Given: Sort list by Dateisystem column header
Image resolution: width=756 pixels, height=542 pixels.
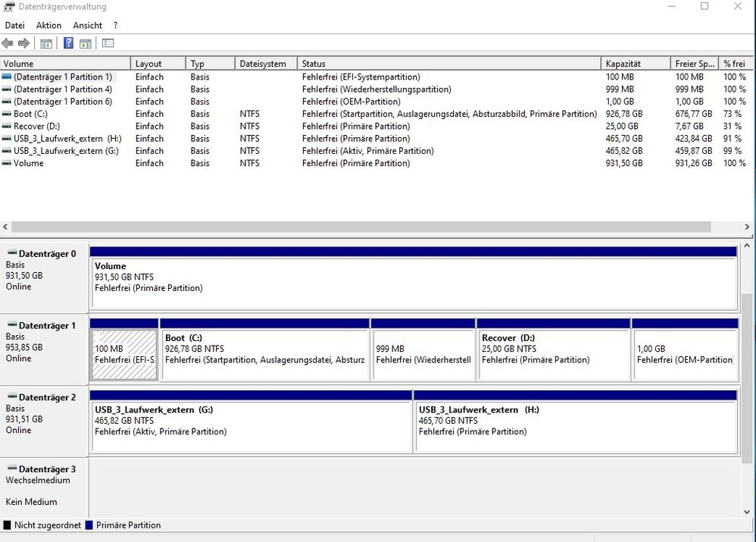Looking at the screenshot, I should 263,64.
